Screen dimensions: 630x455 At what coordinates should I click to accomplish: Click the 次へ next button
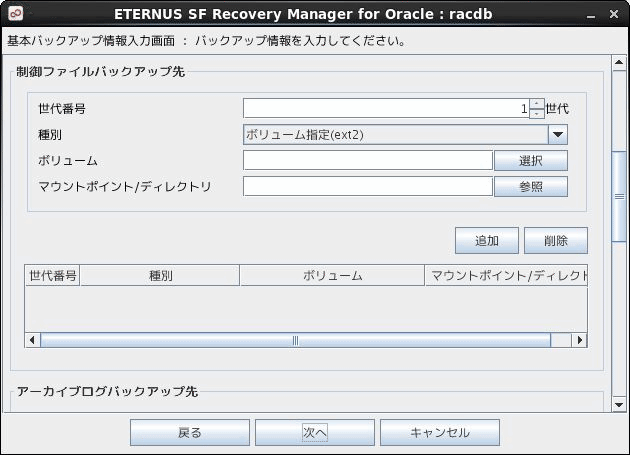pyautogui.click(x=315, y=432)
